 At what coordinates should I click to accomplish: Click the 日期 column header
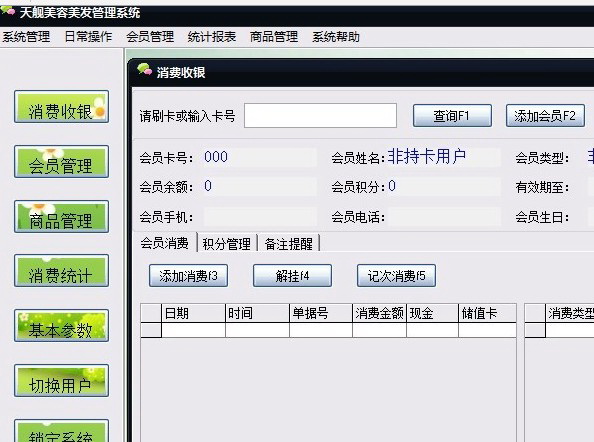[x=193, y=313]
